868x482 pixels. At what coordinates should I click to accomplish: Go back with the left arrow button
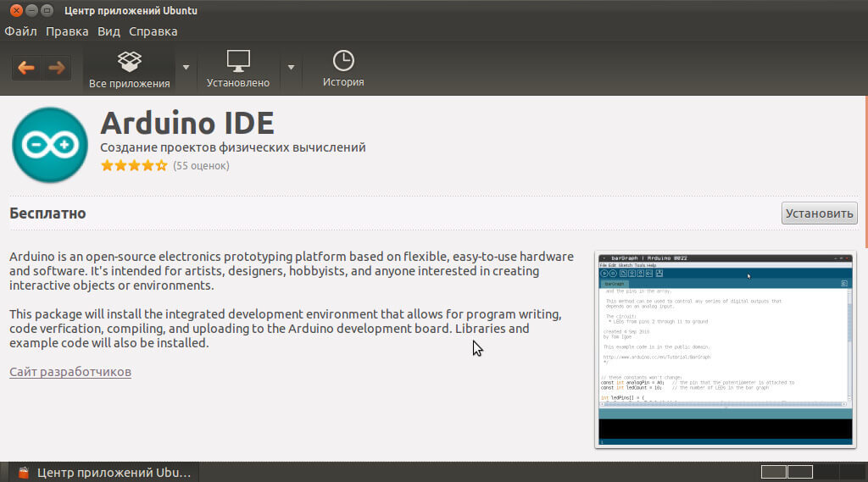(x=26, y=68)
